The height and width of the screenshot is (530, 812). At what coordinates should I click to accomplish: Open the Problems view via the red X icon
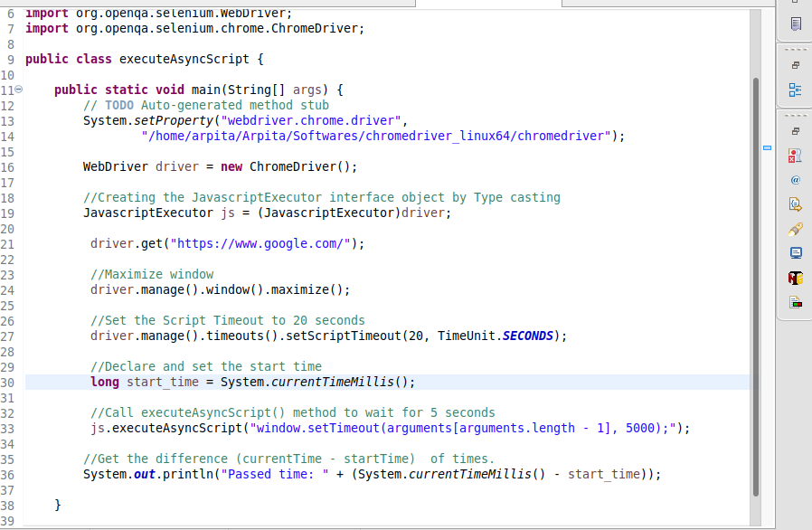(x=795, y=156)
